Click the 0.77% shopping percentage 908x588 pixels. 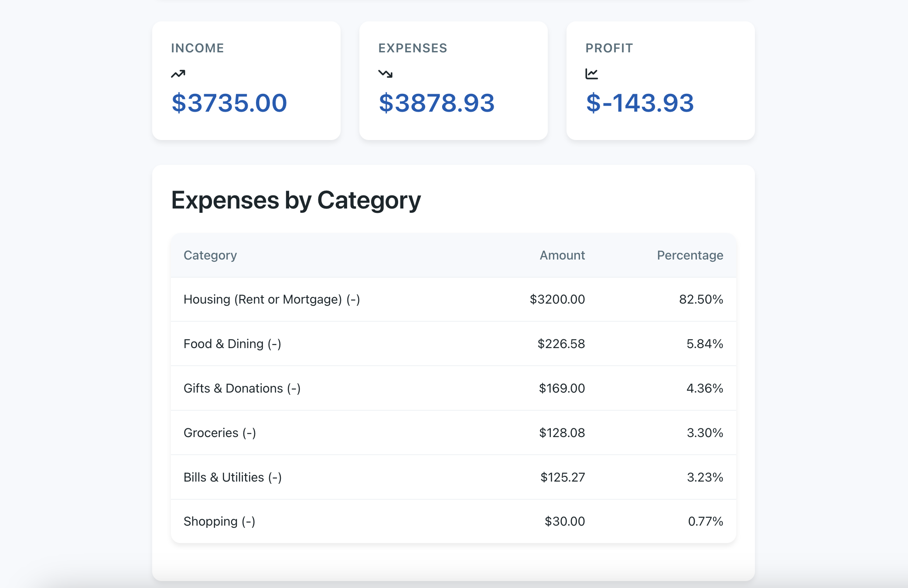pos(705,521)
